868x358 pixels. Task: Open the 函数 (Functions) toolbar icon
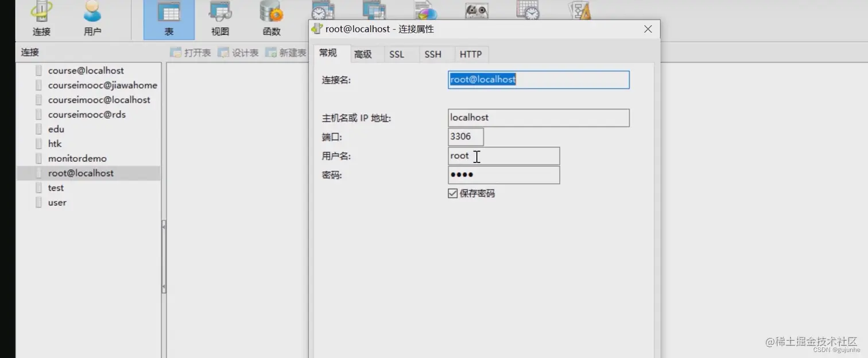tap(270, 17)
